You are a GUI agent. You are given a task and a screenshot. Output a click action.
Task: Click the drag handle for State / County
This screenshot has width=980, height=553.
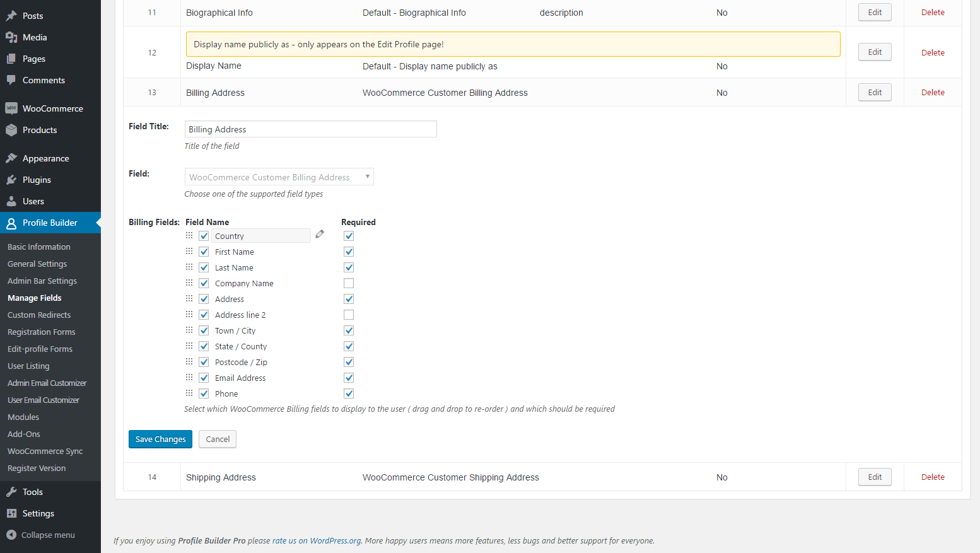pyautogui.click(x=189, y=346)
